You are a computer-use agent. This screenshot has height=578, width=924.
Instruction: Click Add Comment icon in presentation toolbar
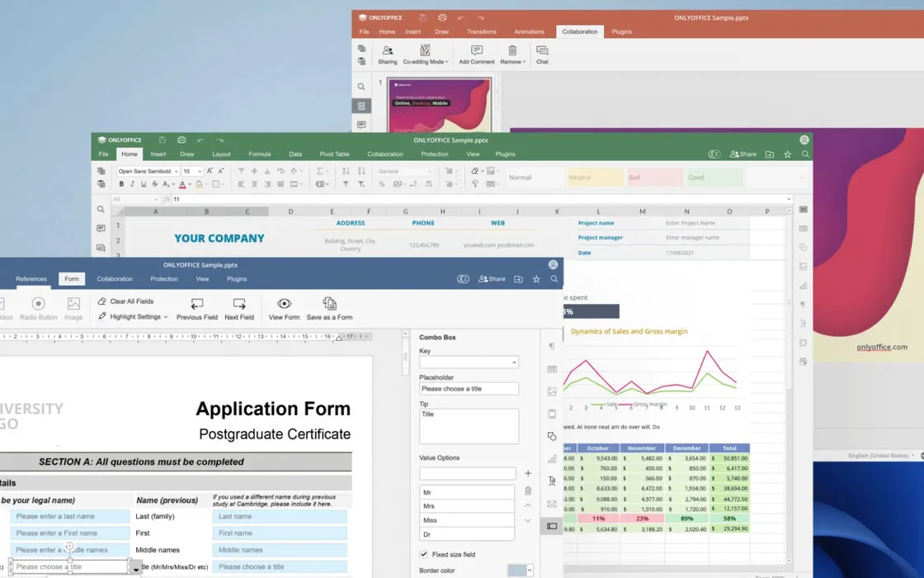[477, 50]
